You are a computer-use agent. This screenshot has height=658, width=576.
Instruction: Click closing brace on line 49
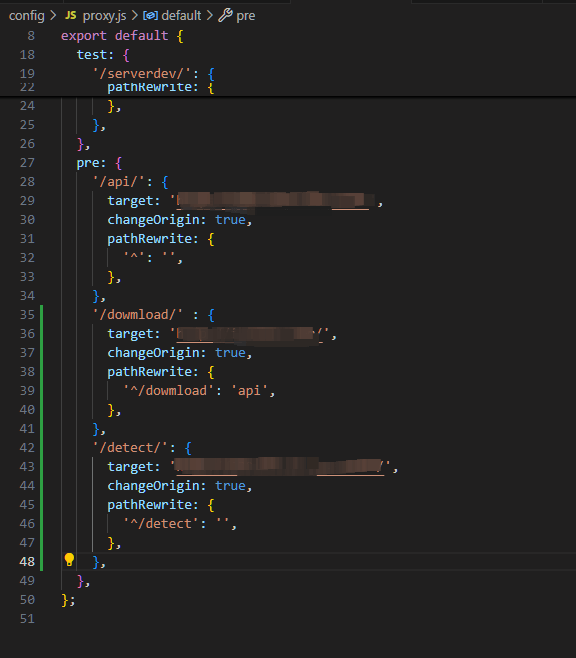81,581
